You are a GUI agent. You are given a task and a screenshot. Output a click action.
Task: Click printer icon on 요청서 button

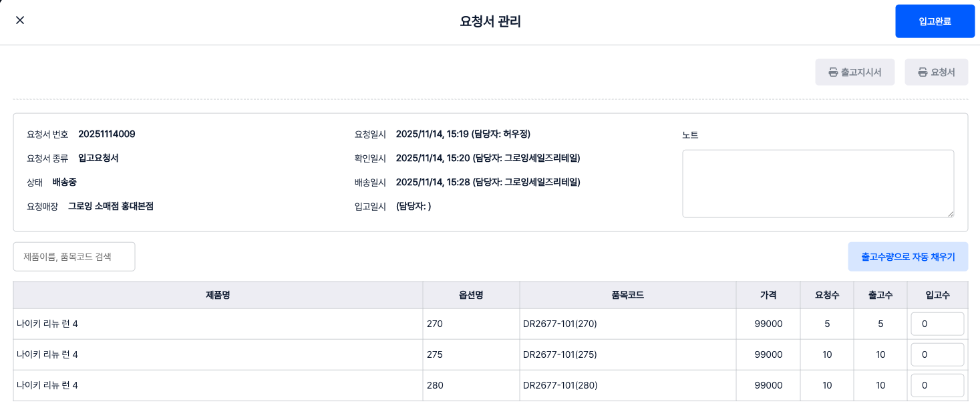923,72
